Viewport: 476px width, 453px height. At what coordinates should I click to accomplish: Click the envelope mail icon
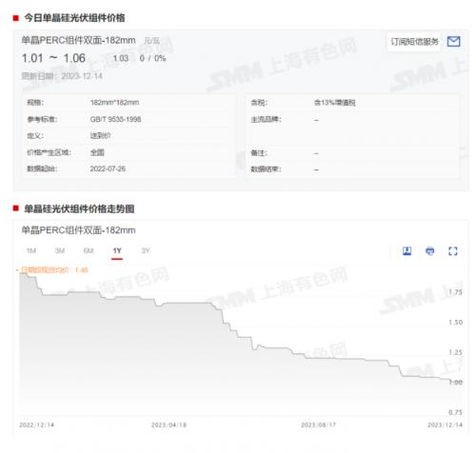coord(453,41)
